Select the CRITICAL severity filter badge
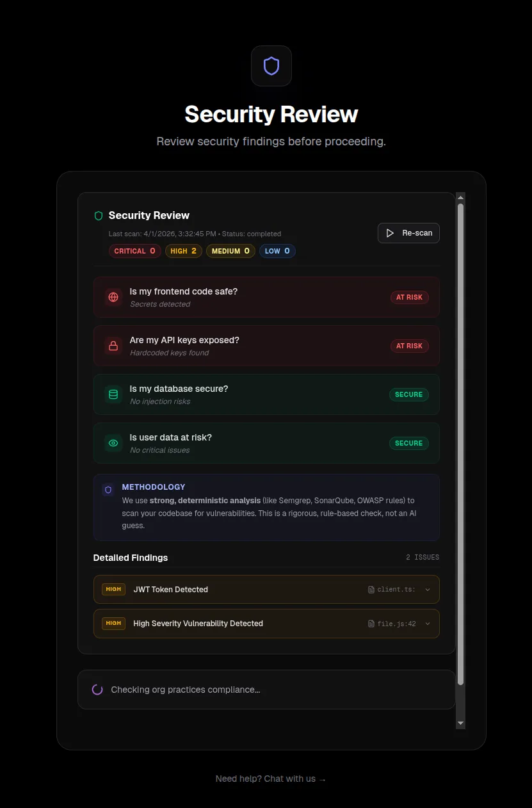 click(134, 251)
